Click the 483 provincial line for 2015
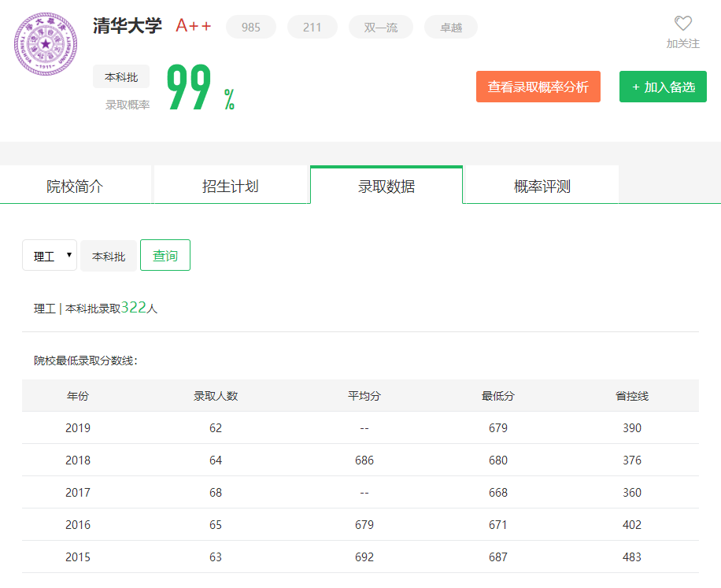Image resolution: width=721 pixels, height=588 pixels. 632,557
